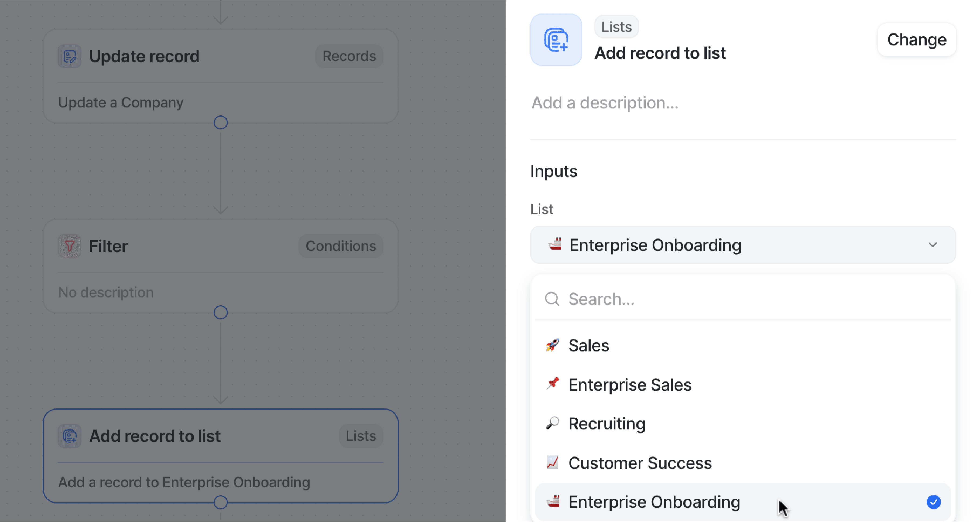Viewport: 980px width, 522px height.
Task: Click the connector node below Update record
Action: click(221, 122)
